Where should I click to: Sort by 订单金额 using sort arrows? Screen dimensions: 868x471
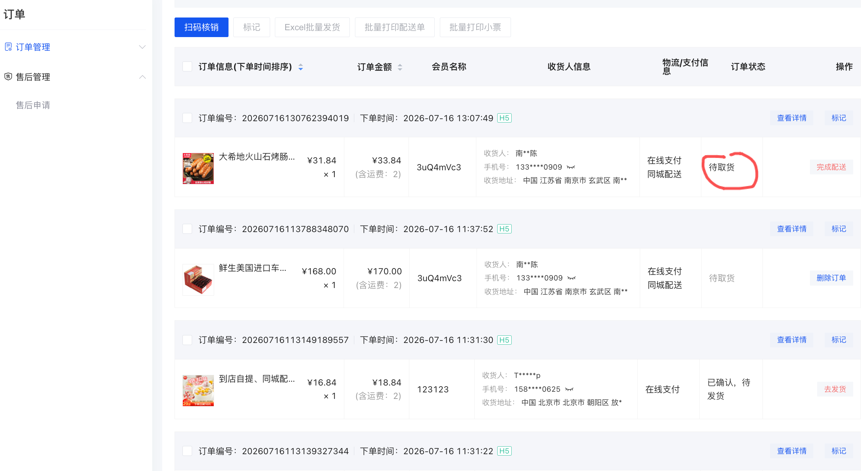pyautogui.click(x=400, y=67)
